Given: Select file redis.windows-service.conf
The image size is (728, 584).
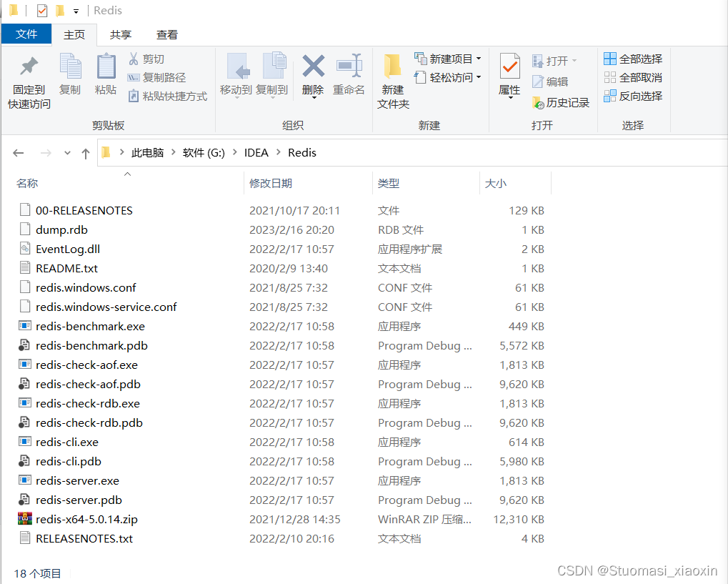Looking at the screenshot, I should [106, 307].
